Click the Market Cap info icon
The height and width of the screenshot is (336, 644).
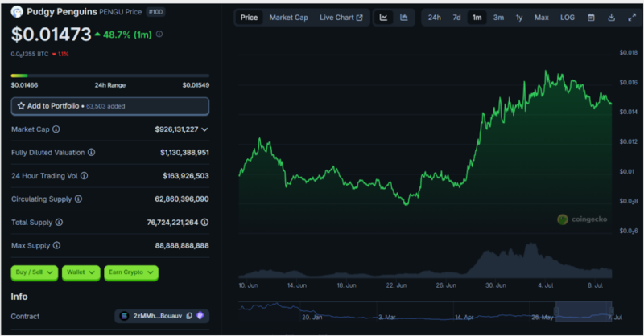[x=56, y=129]
